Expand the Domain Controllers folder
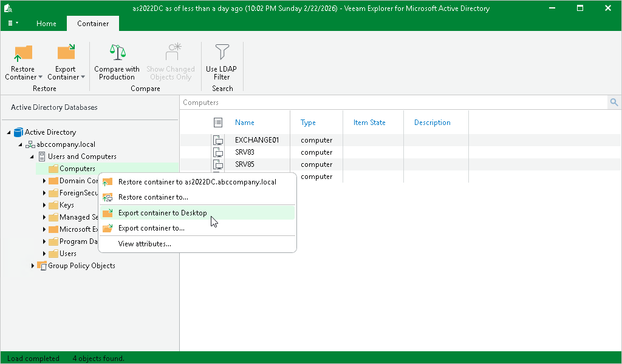 pos(44,181)
